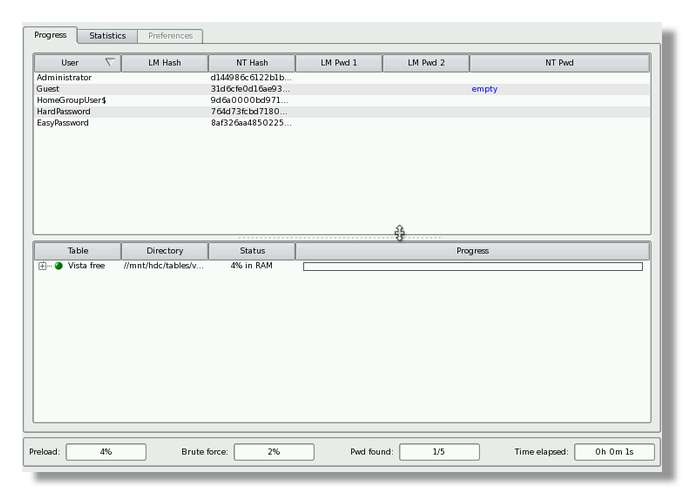
Task: Click the LM Pwd 2 column header
Action: pos(425,63)
